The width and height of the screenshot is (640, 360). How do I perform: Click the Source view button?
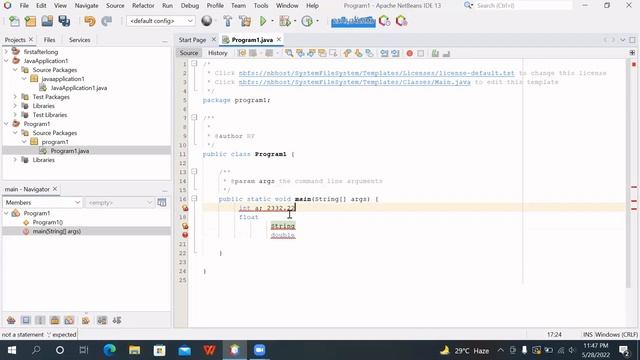tap(189, 53)
